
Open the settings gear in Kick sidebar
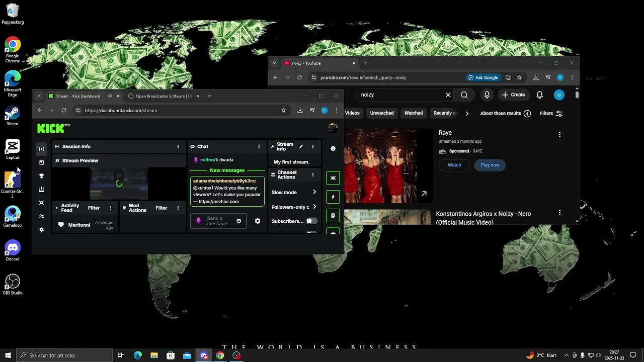[41, 230]
